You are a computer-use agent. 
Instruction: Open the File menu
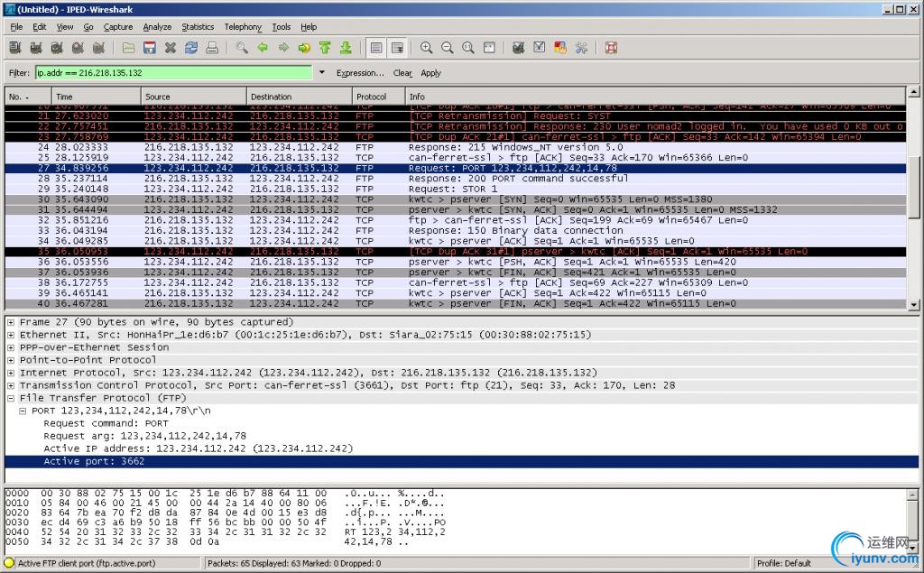16,26
